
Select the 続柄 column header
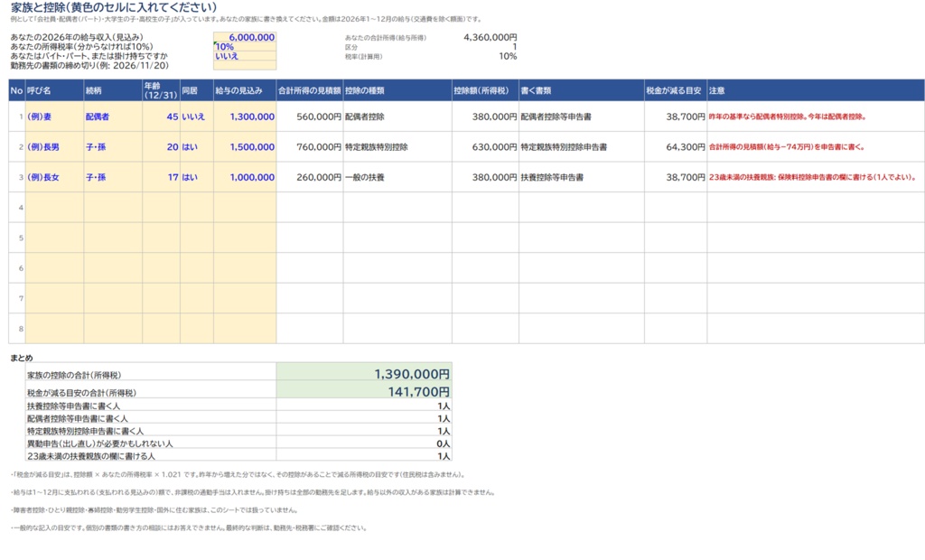click(113, 90)
